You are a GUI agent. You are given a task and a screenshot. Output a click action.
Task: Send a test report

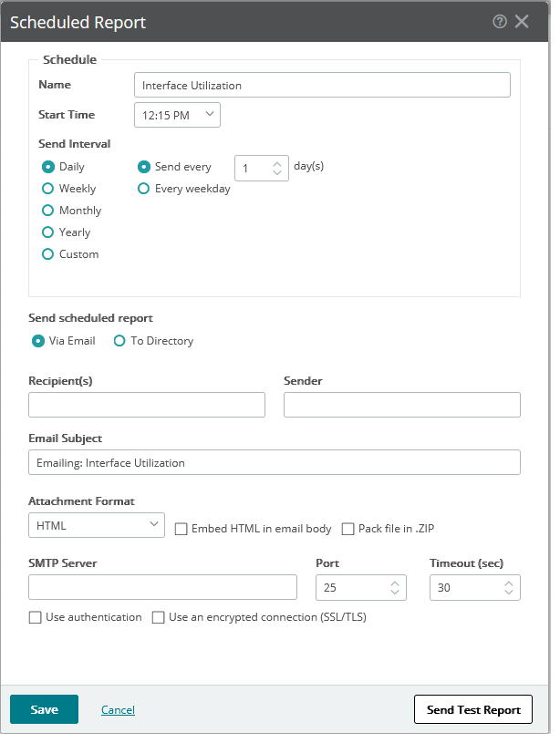(x=472, y=708)
